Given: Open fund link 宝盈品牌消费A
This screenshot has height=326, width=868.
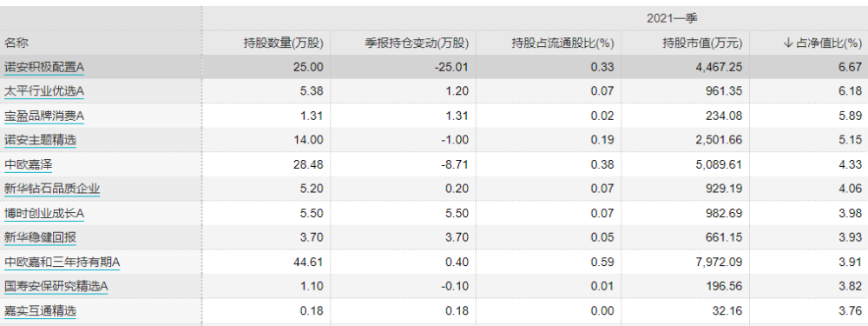Looking at the screenshot, I should tap(43, 116).
